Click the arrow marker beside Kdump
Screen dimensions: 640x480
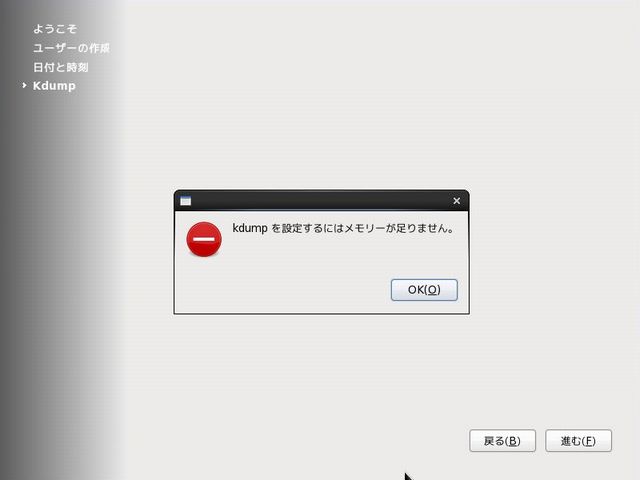(x=24, y=86)
